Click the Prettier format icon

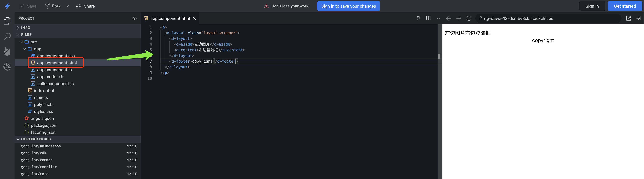click(418, 18)
